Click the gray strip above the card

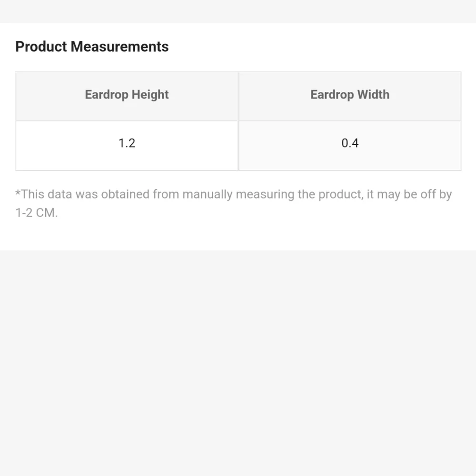(238, 10)
